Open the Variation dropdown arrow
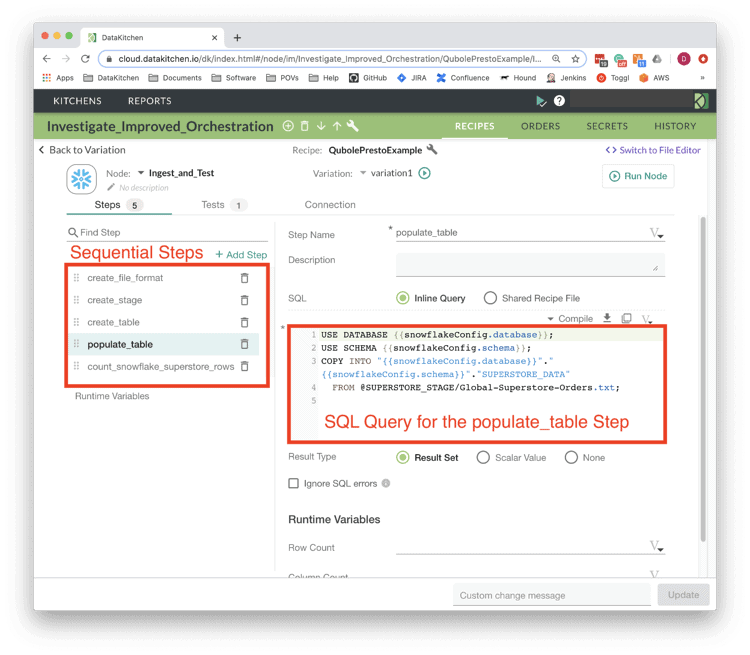The width and height of the screenshot is (750, 655). click(x=363, y=173)
